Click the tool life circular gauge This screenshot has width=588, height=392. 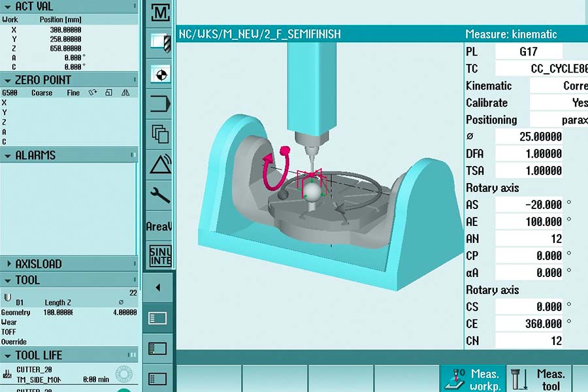click(x=123, y=374)
